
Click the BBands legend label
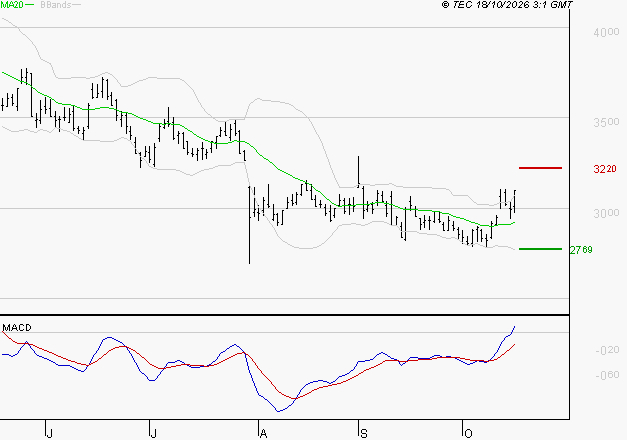click(x=56, y=5)
